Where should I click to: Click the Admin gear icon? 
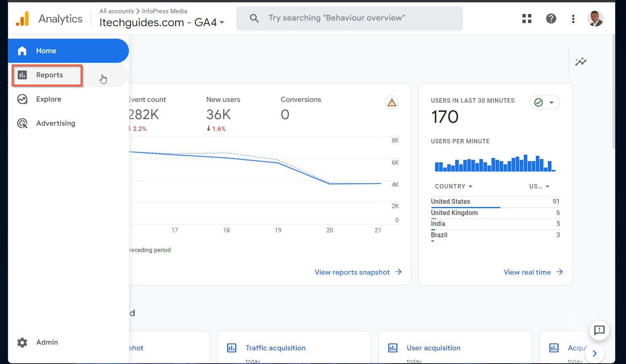click(22, 342)
